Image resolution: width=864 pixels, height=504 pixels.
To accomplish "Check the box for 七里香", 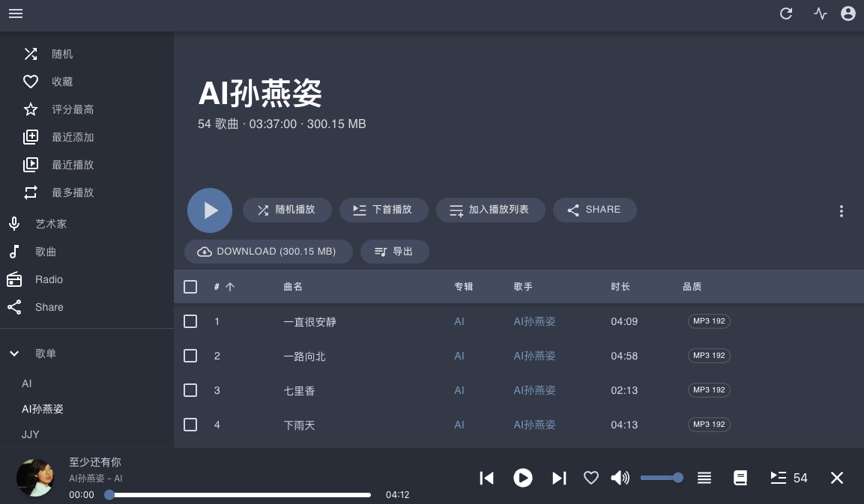I will click(x=190, y=390).
